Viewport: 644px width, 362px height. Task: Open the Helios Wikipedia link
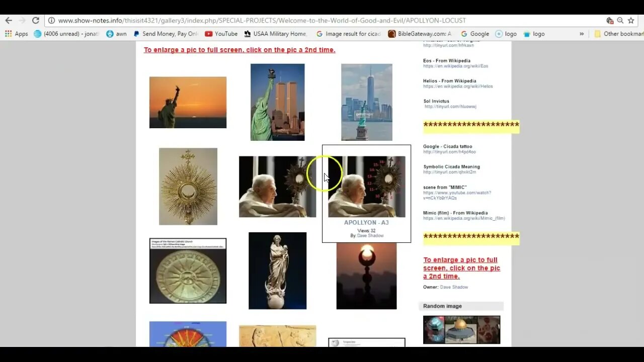pyautogui.click(x=458, y=86)
